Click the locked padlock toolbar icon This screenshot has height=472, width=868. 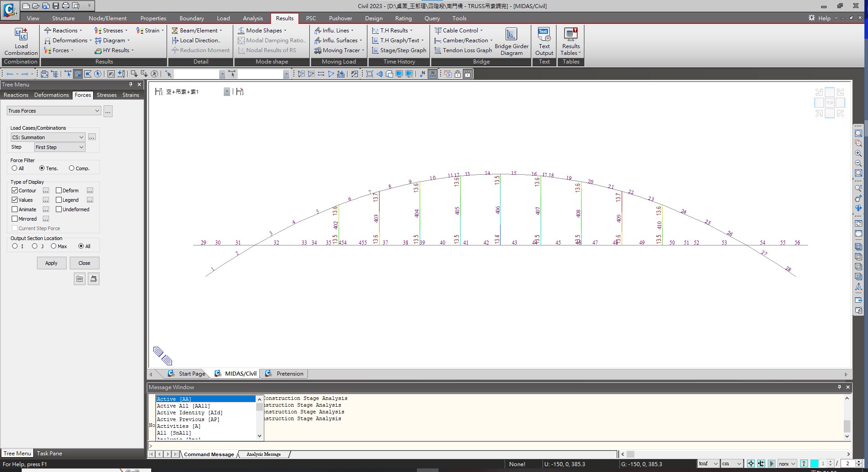pos(467,74)
